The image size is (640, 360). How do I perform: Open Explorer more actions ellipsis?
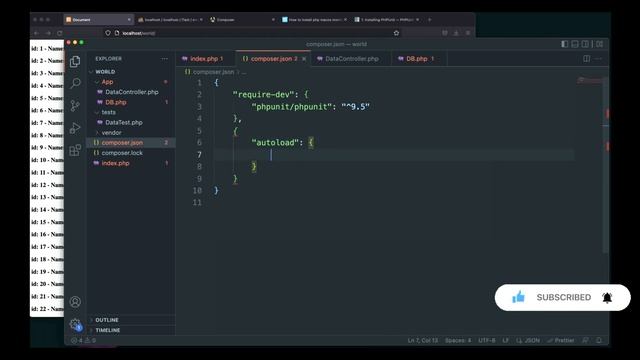pos(164,59)
